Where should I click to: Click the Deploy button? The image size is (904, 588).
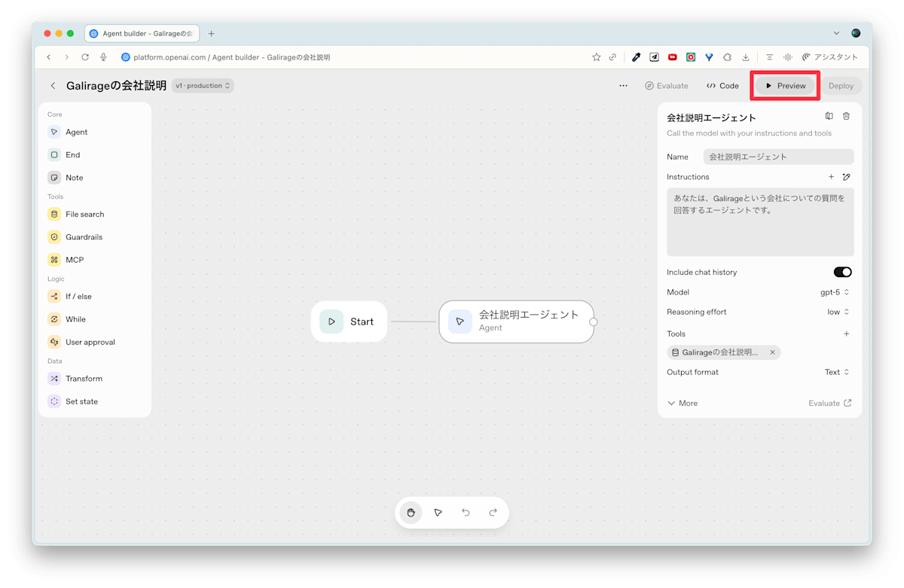click(841, 86)
